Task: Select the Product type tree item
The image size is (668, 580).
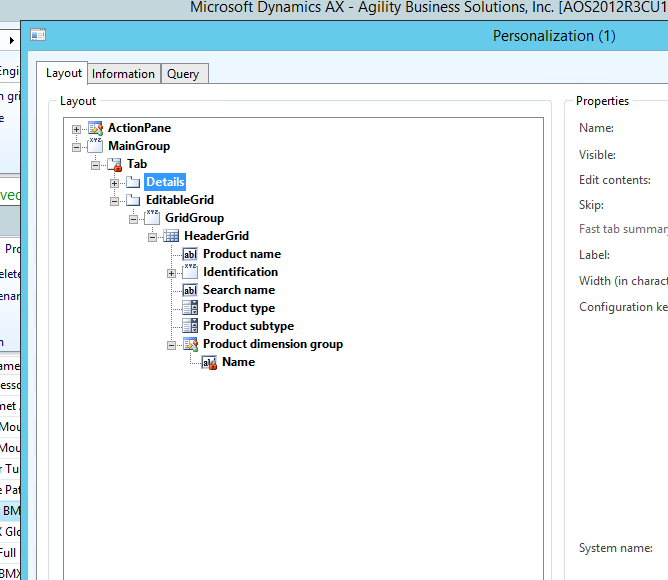Action: (x=239, y=308)
